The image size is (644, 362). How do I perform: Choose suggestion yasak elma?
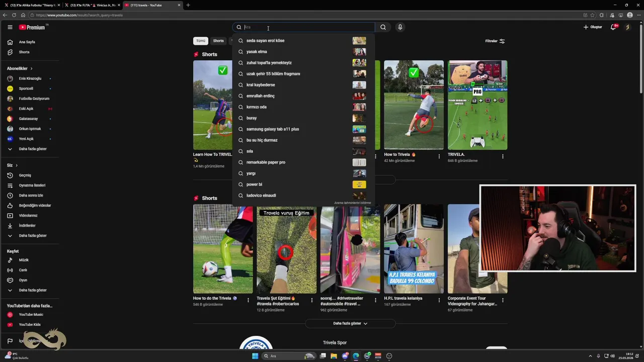click(303, 52)
